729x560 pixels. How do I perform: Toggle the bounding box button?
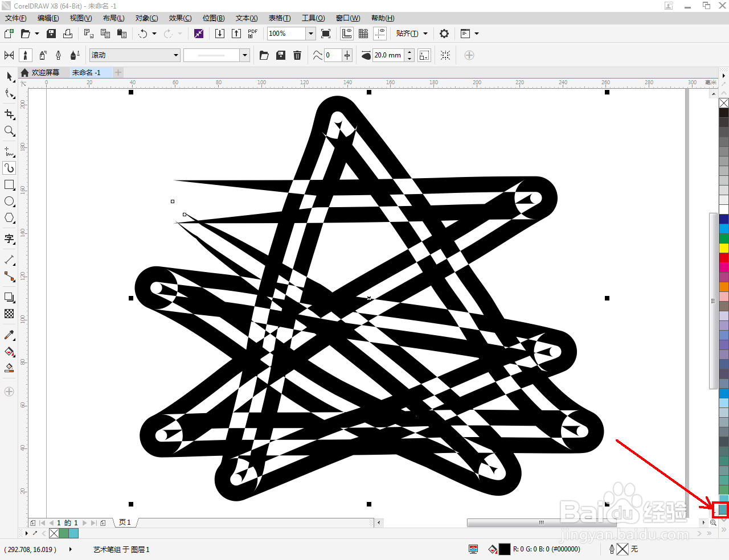click(x=445, y=55)
